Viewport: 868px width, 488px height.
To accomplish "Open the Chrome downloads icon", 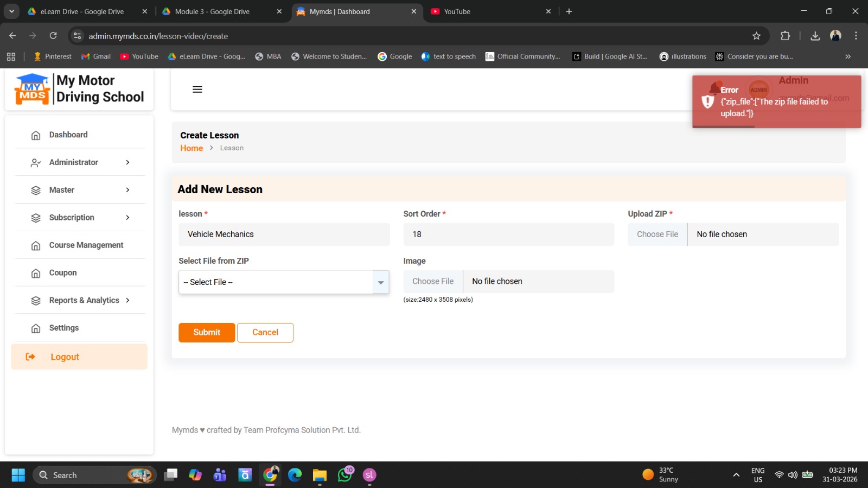I will tap(815, 36).
